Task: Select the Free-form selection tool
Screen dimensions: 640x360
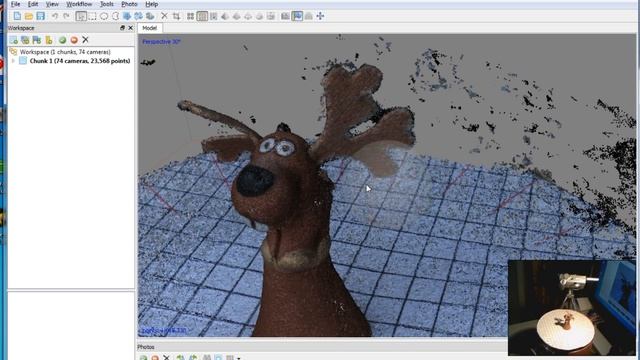Action: 116,16
